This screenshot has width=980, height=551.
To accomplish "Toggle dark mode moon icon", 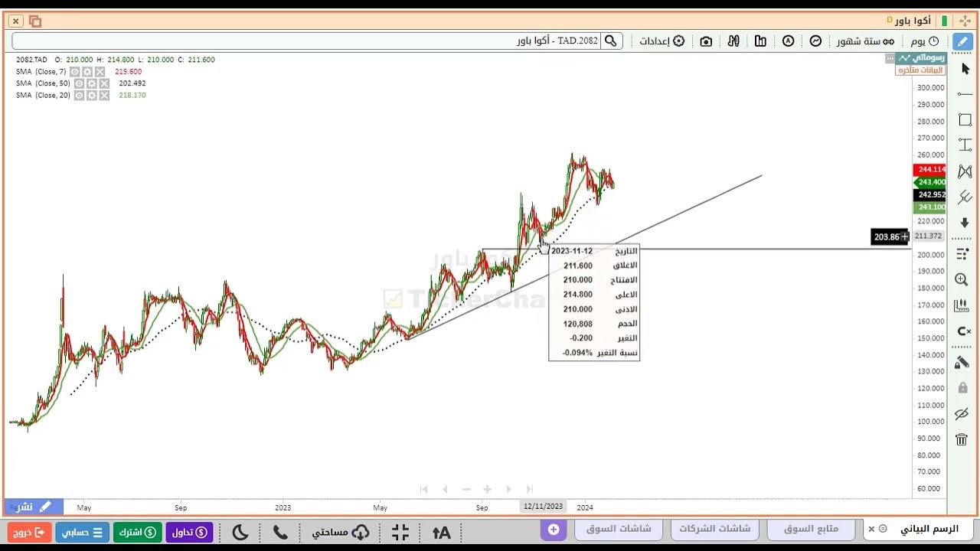I will tap(240, 533).
